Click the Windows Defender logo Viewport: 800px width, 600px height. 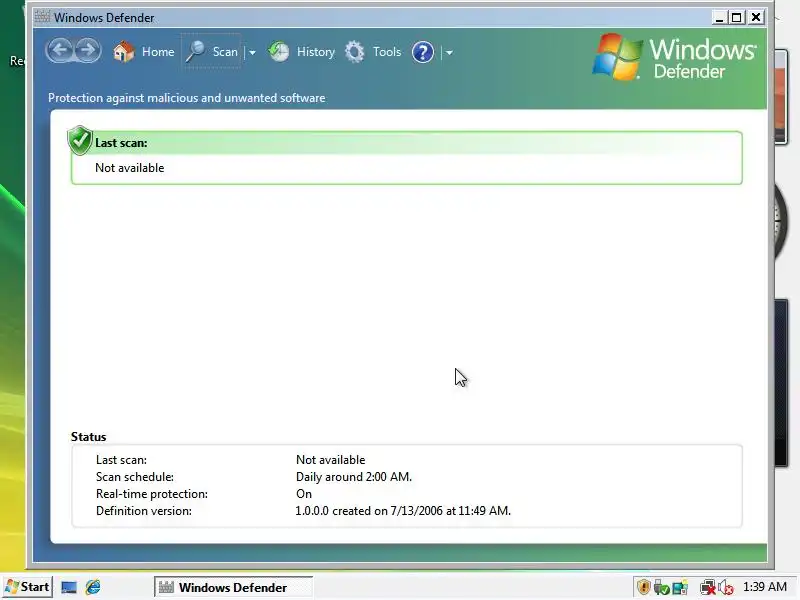point(674,58)
